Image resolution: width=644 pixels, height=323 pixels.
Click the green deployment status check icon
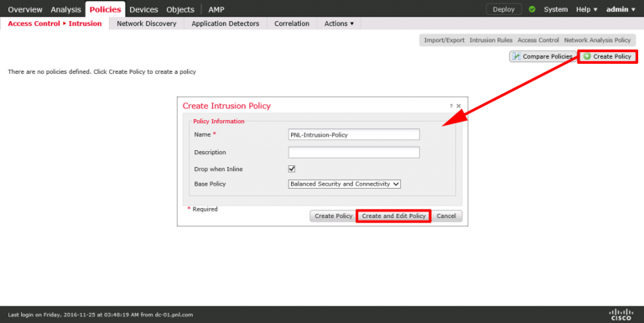click(532, 9)
